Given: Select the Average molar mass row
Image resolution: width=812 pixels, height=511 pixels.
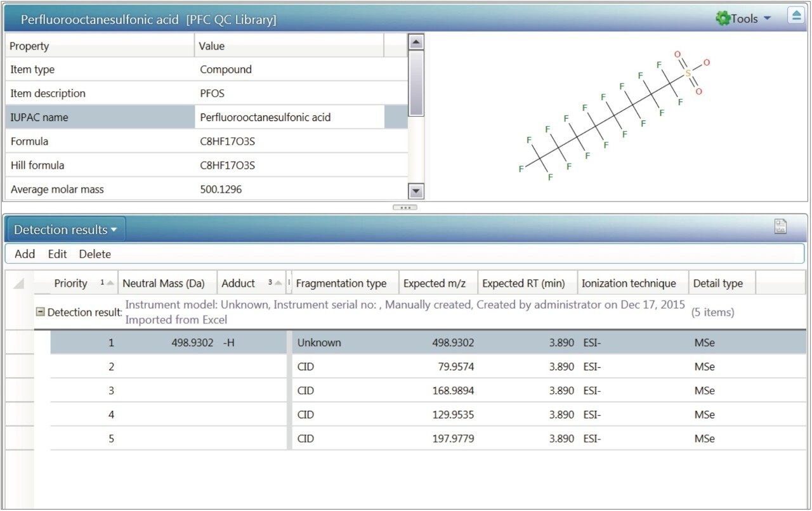Looking at the screenshot, I should click(206, 189).
